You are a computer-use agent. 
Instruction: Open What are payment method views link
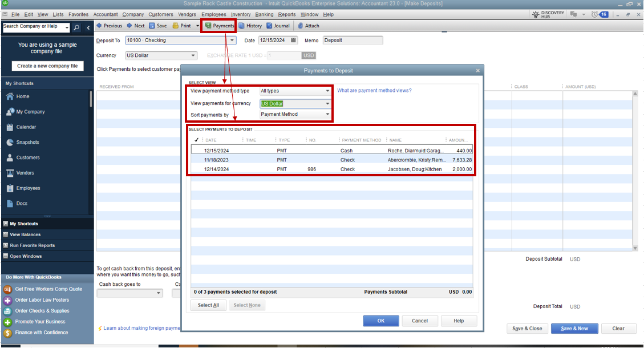click(x=376, y=91)
